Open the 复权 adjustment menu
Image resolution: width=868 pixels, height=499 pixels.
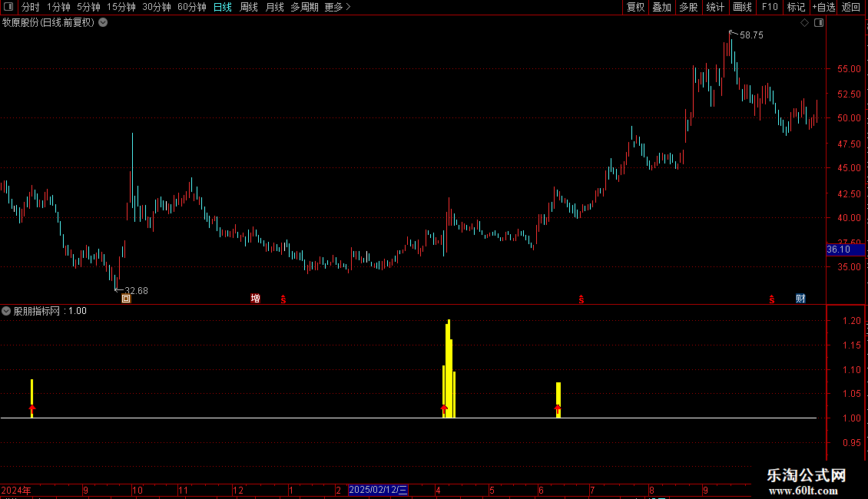635,7
